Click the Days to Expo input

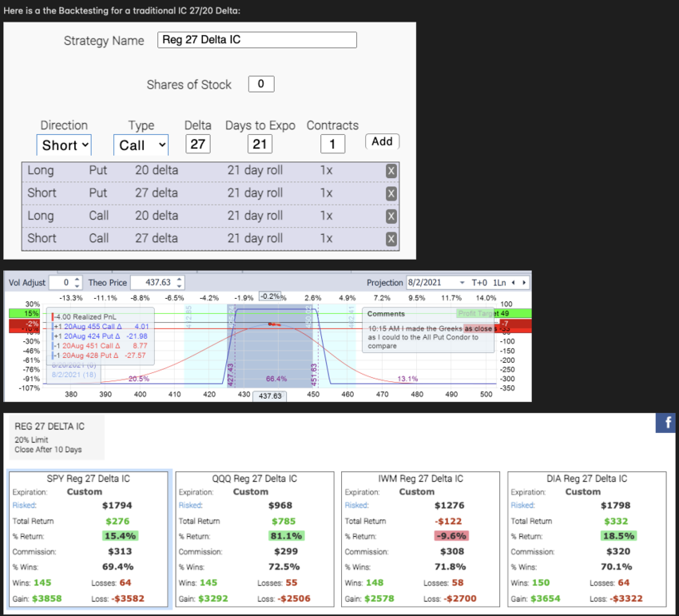[260, 144]
